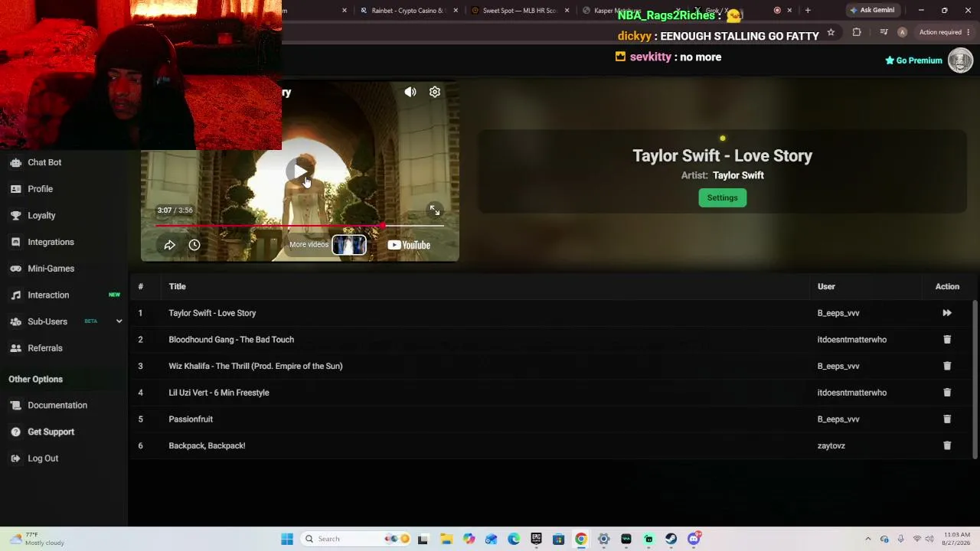Bookmark this page with the star icon
This screenshot has width=980, height=551.
(x=831, y=32)
